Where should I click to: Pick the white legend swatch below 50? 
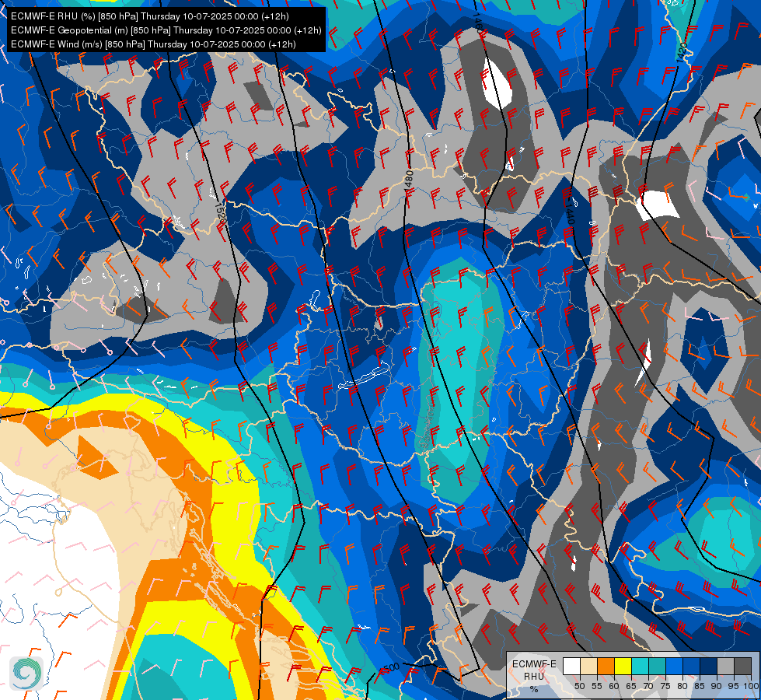[571, 666]
